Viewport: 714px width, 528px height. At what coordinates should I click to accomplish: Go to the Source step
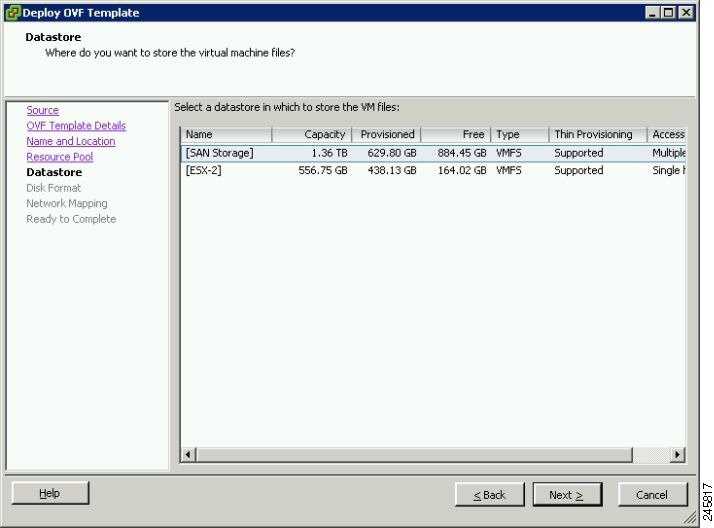point(42,110)
